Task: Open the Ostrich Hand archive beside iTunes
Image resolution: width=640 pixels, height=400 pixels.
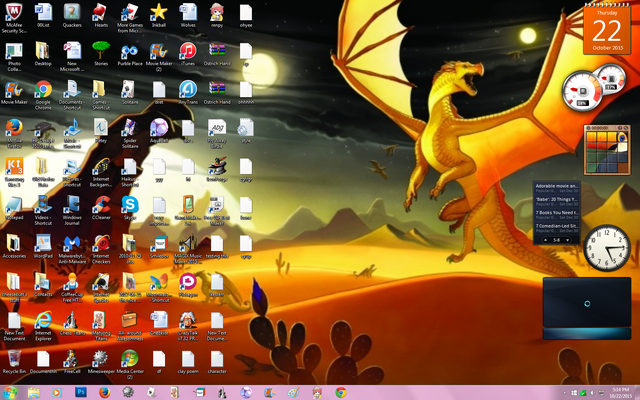Action: tap(217, 51)
